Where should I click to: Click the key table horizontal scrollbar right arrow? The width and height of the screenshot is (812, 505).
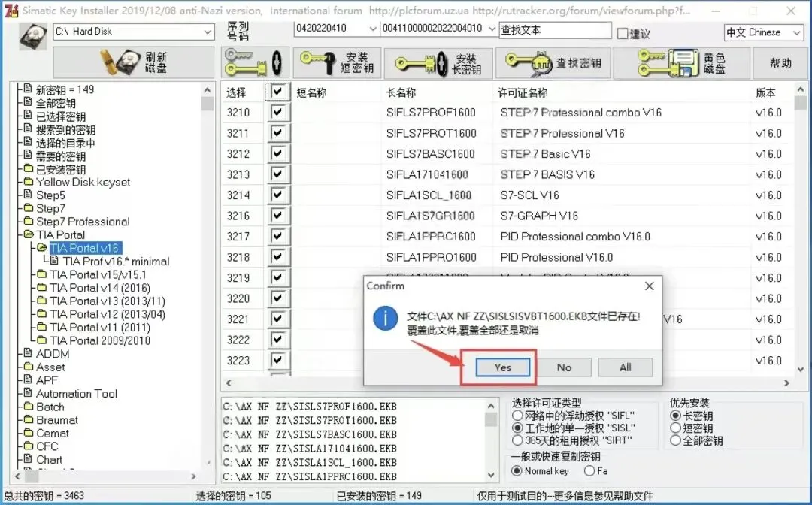coord(786,383)
